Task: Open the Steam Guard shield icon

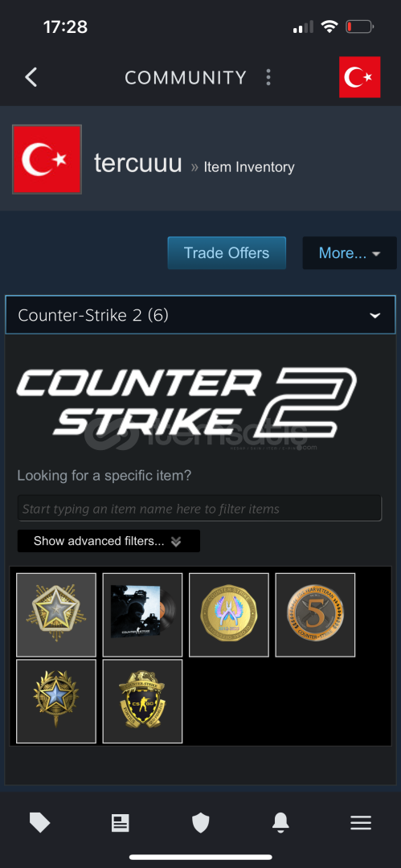Action: [201, 823]
